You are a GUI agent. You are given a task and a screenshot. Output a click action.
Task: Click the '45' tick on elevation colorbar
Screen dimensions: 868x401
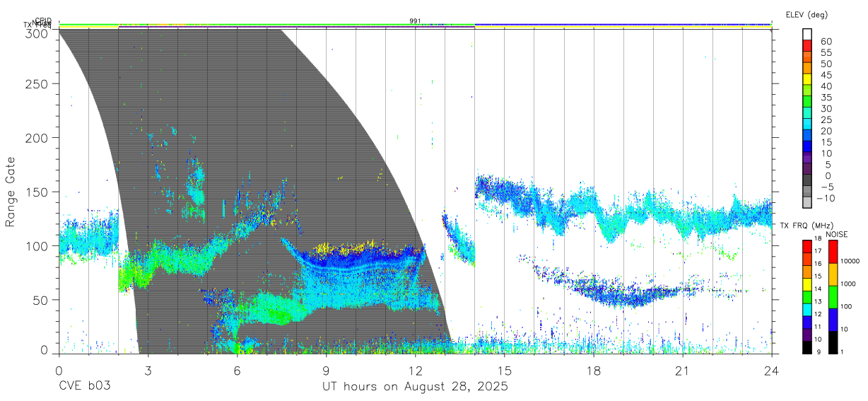point(826,75)
